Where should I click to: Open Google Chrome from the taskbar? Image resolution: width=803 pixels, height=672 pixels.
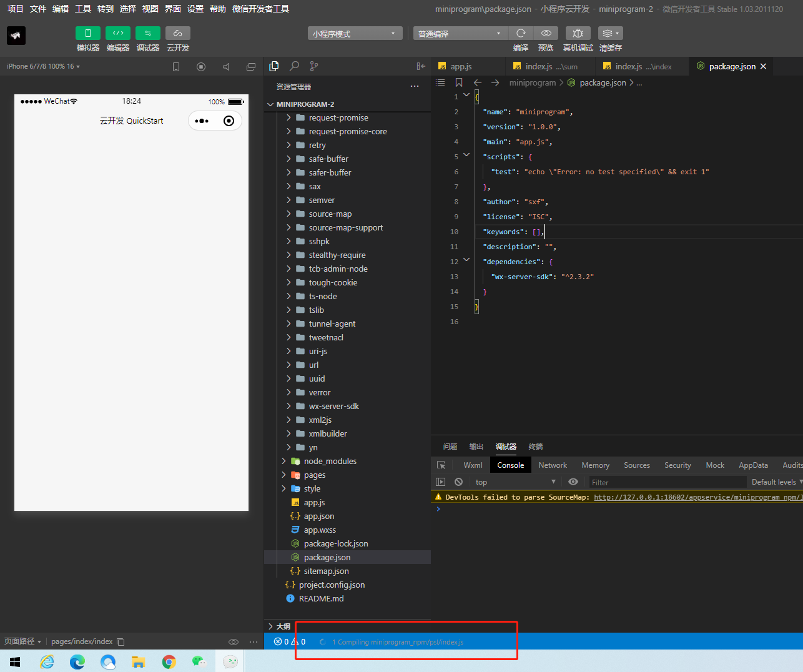[169, 661]
